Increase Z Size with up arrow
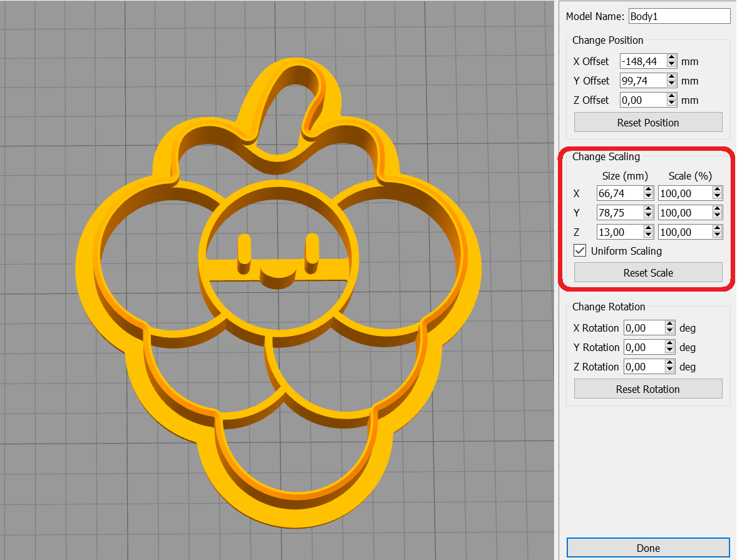Screen dimensions: 737x560 (x=649, y=228)
